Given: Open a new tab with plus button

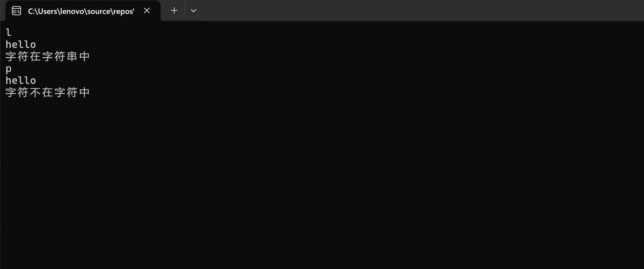Looking at the screenshot, I should pos(174,11).
